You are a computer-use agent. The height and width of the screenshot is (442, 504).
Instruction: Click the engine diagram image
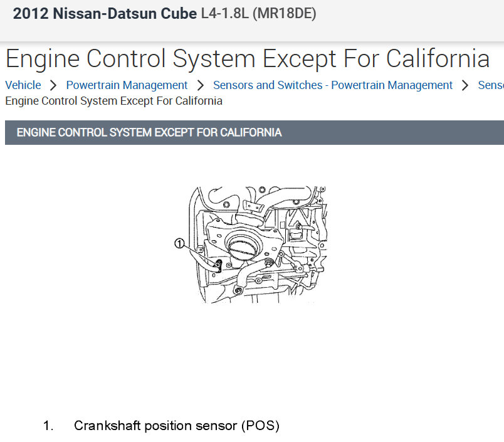(x=251, y=245)
